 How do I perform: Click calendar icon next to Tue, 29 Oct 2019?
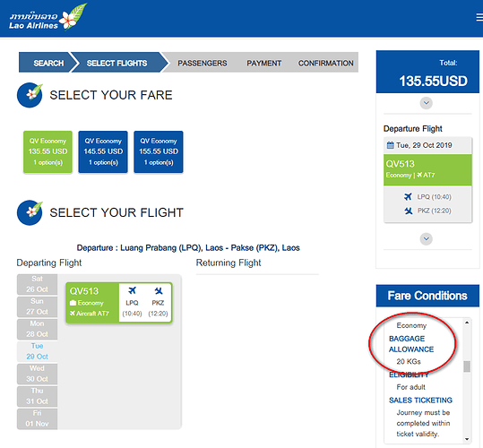[x=391, y=145]
